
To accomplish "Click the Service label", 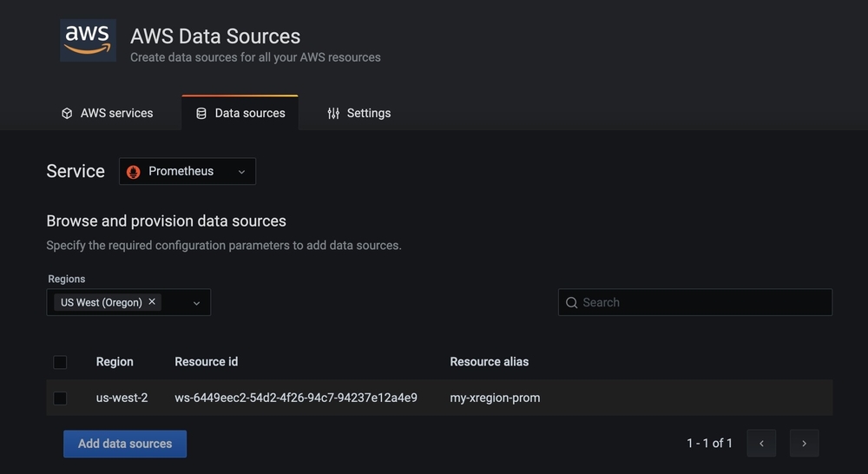I will tap(76, 171).
